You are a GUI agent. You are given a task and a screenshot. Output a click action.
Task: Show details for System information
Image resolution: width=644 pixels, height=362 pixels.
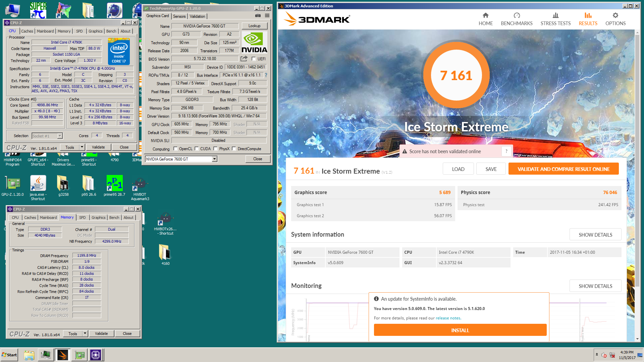pos(595,235)
